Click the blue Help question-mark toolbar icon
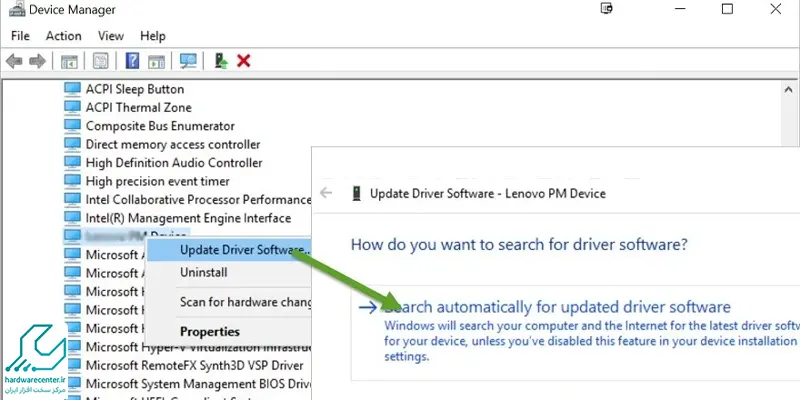The height and width of the screenshot is (400, 800). tap(132, 61)
